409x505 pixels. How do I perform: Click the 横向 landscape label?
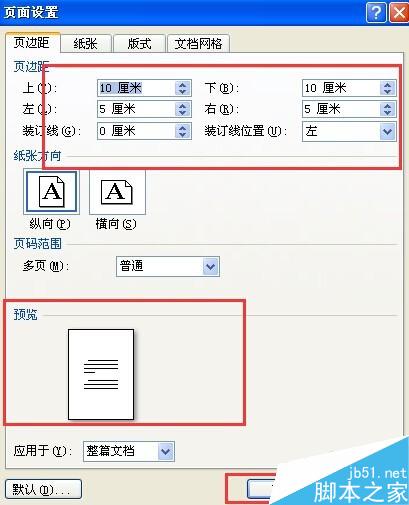click(116, 224)
